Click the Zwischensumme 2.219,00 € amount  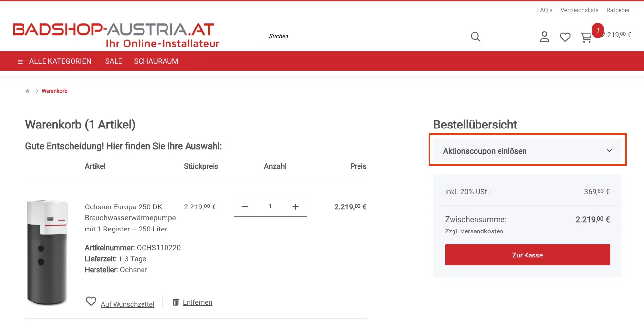[593, 220]
